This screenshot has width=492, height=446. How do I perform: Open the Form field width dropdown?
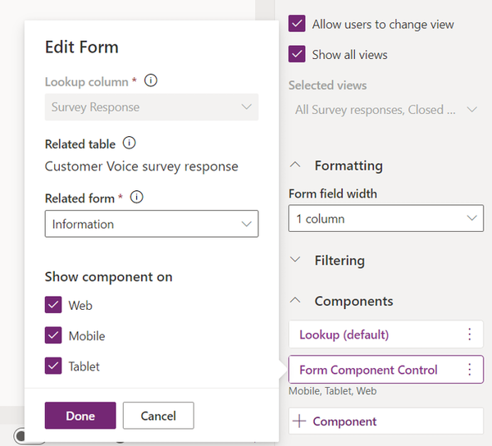[x=386, y=218]
